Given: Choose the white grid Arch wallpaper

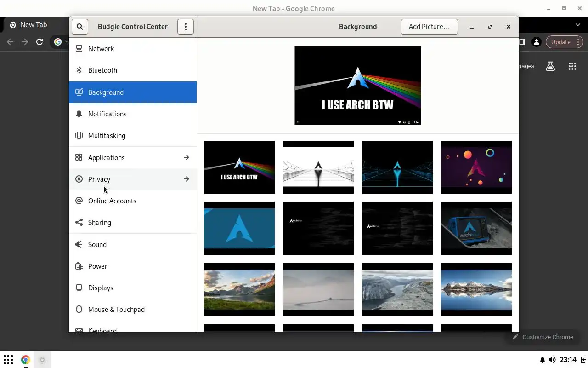Looking at the screenshot, I should (318, 167).
